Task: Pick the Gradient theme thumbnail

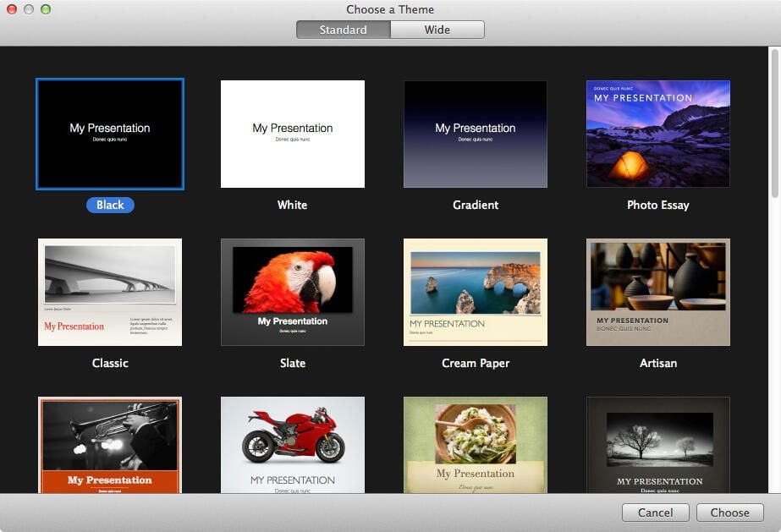Action: click(476, 134)
